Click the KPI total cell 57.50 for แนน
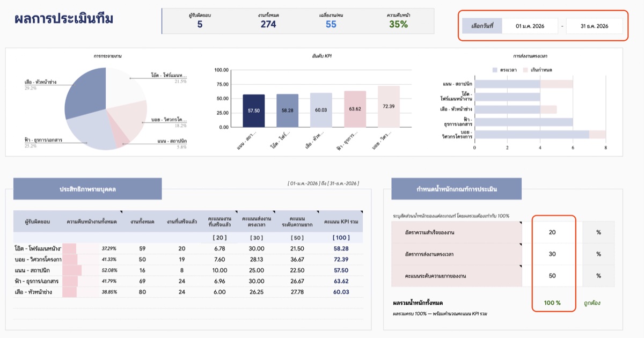Screen dimensions: 644x338 point(341,270)
